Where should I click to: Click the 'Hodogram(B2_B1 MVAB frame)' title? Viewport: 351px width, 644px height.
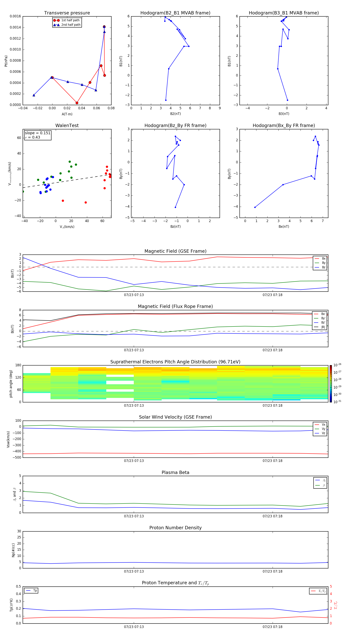pos(175,13)
